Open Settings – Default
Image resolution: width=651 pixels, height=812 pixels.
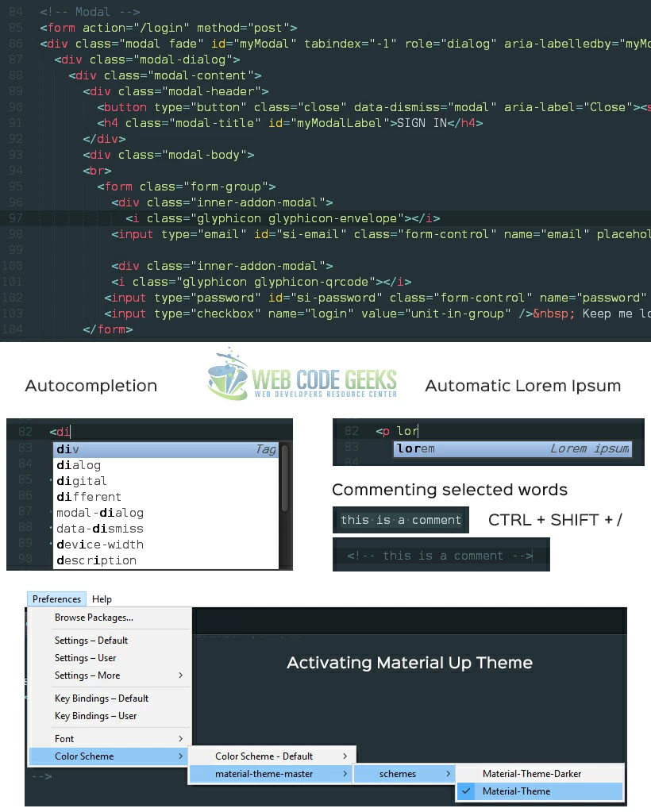point(110,640)
